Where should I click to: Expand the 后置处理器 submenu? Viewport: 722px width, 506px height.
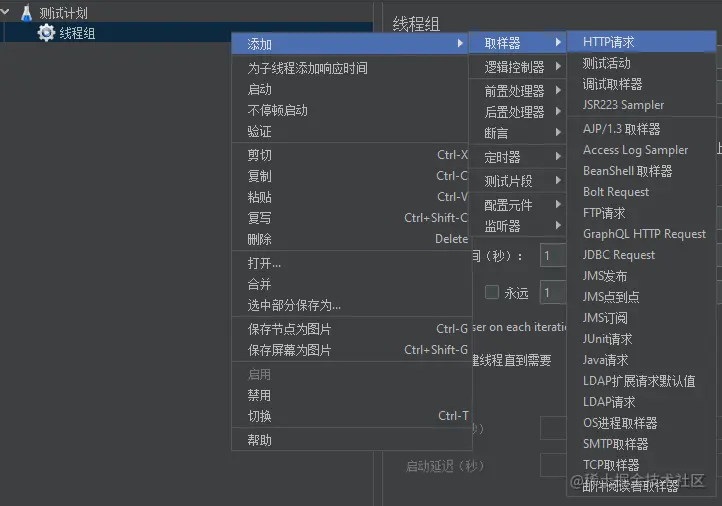pyautogui.click(x=518, y=112)
